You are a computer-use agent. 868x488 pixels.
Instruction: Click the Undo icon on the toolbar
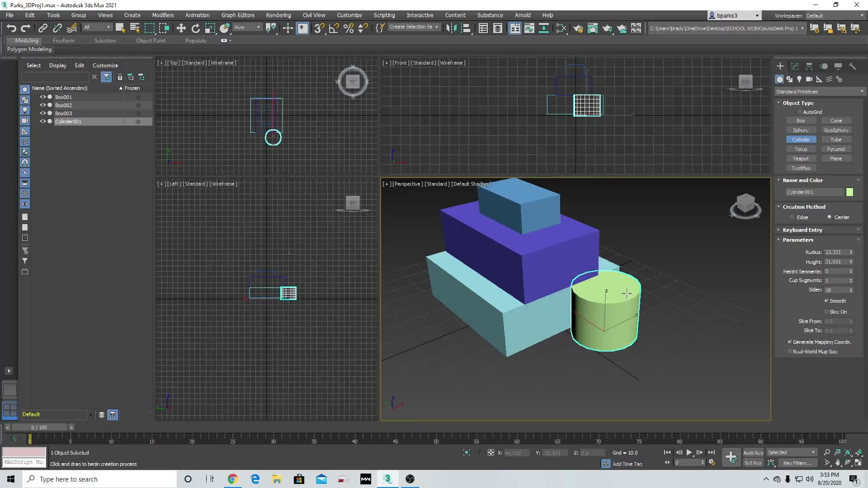11,28
